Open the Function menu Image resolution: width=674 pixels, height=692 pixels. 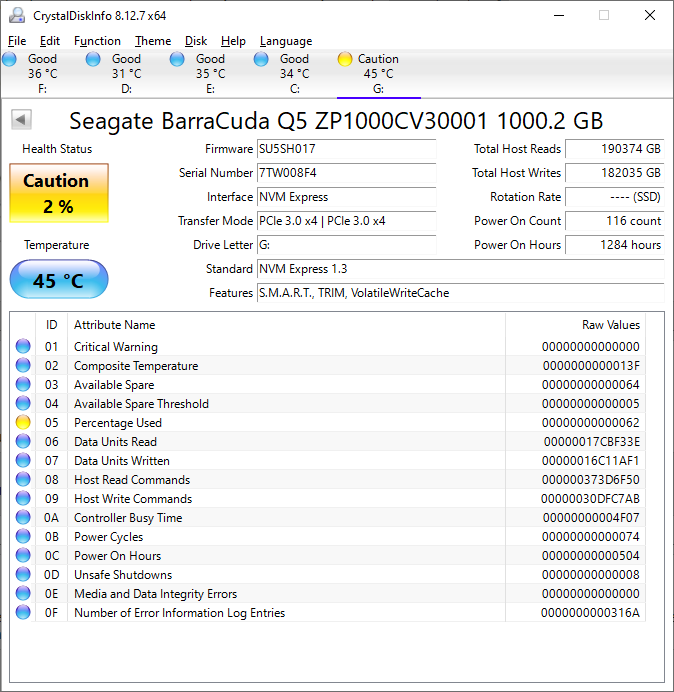[97, 41]
